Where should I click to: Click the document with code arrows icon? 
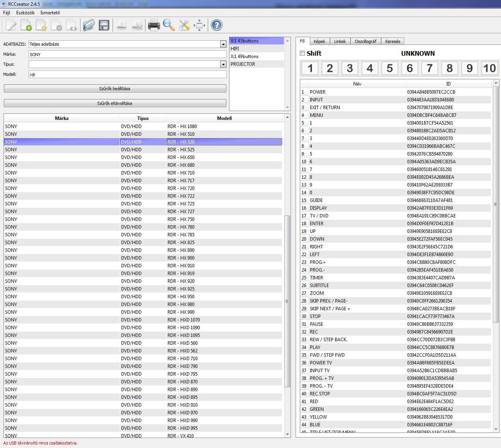72,26
